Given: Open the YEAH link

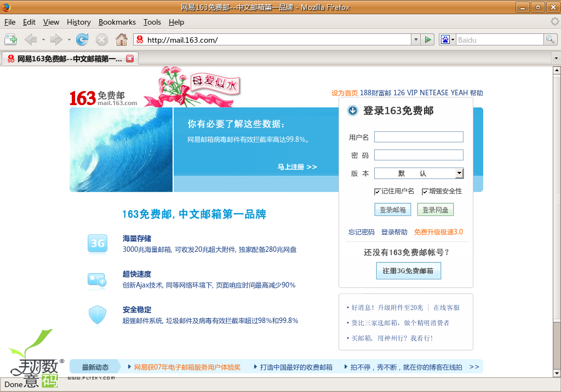Looking at the screenshot, I should click(x=459, y=93).
